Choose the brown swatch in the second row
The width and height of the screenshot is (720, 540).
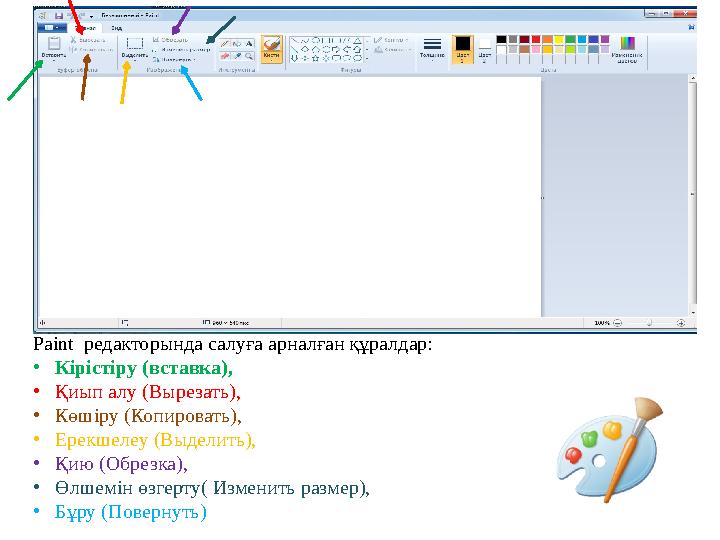pos(524,49)
